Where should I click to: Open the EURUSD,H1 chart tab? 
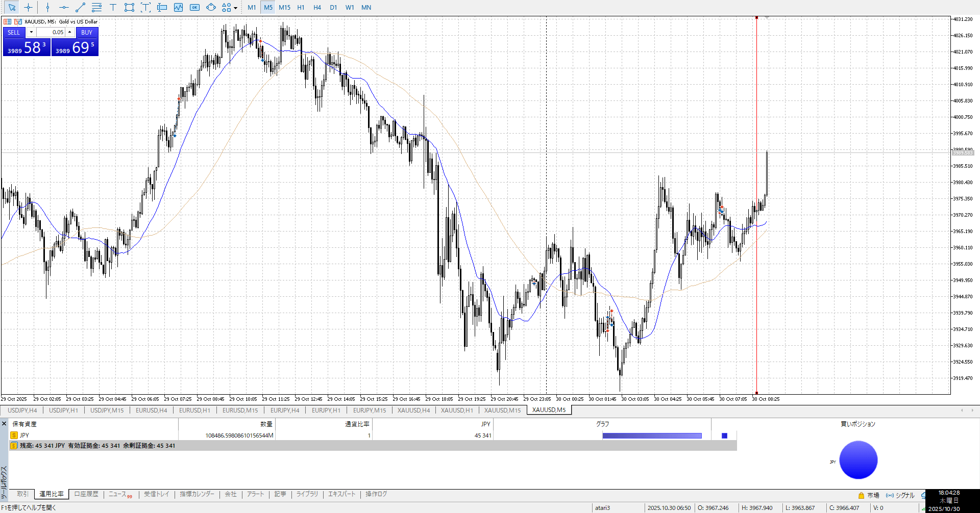pyautogui.click(x=194, y=410)
